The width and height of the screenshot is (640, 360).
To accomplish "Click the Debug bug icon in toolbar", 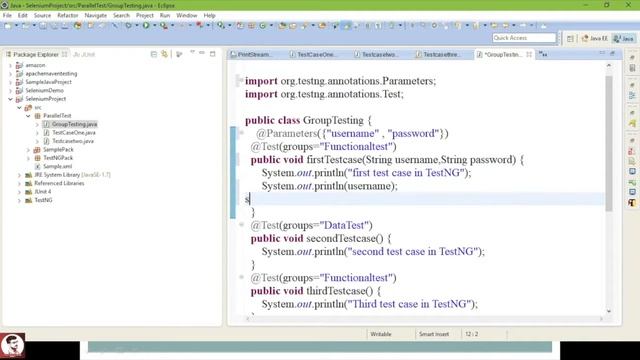I will click(128, 26).
